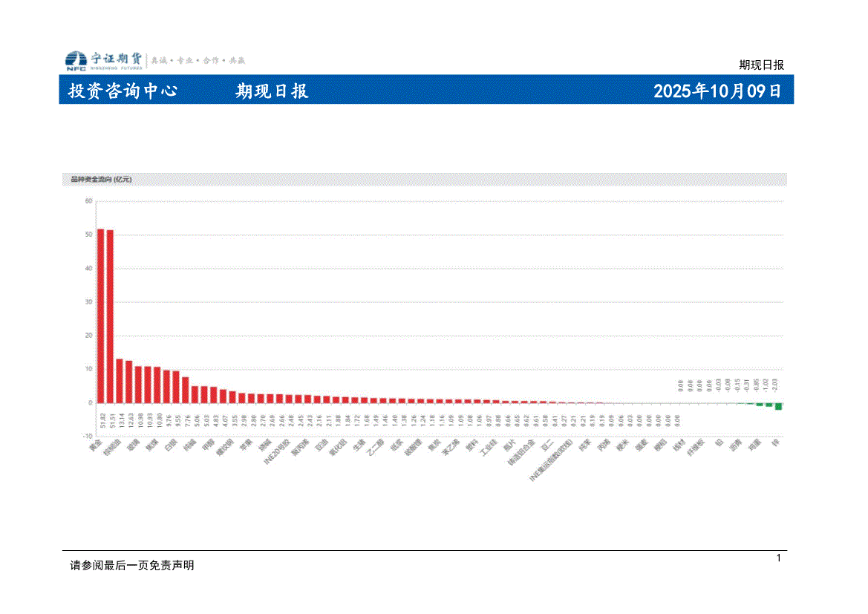Viewport: 868px width, 614px height.
Task: Click the 期现日报 text at top right
Action: [x=761, y=65]
